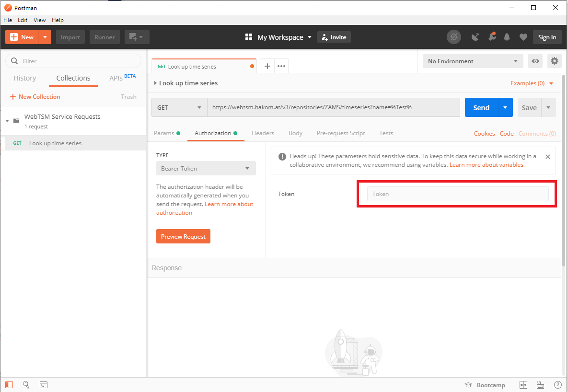
Task: Open the Find and Replace magnifier icon
Action: tap(26, 385)
